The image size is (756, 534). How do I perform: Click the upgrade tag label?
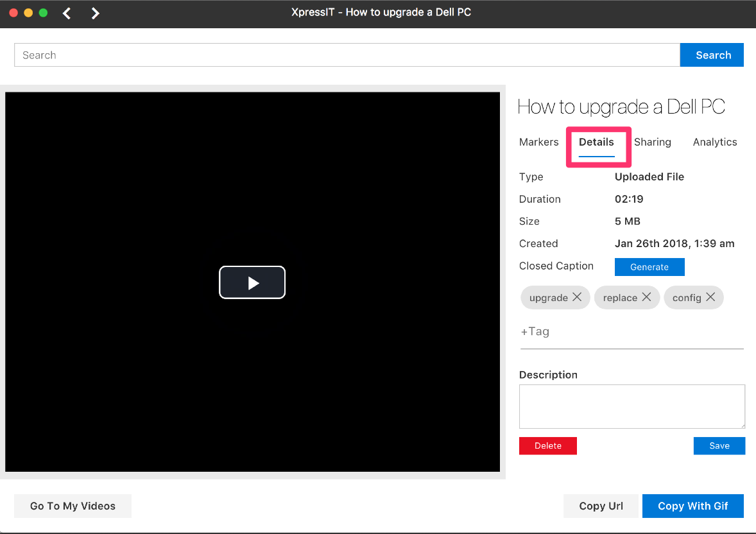[548, 298]
